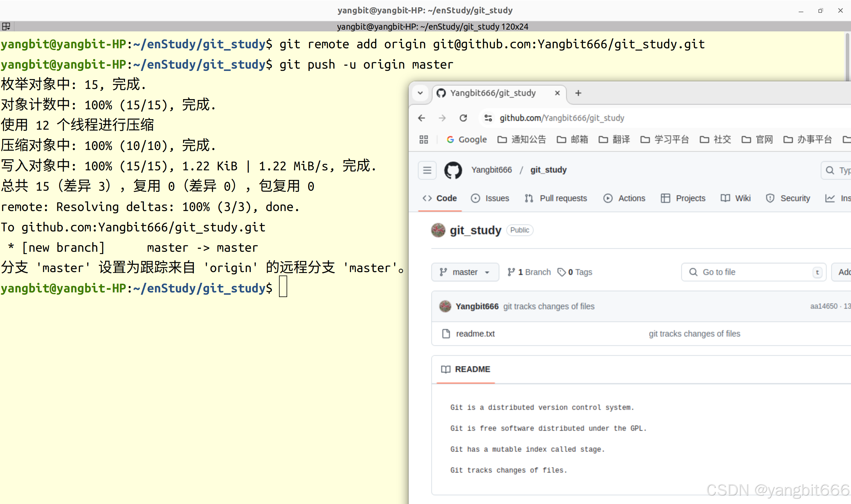Open the readme.txt file
The image size is (851, 504).
click(x=475, y=334)
